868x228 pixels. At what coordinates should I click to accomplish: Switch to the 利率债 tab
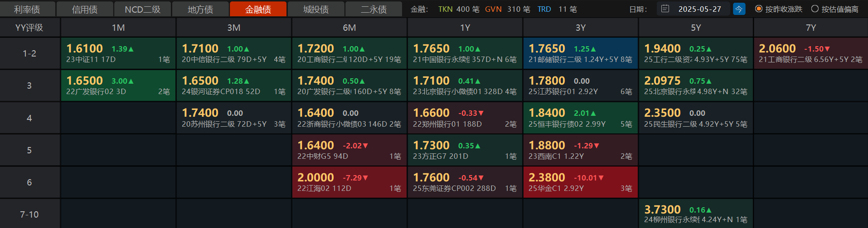(x=27, y=9)
